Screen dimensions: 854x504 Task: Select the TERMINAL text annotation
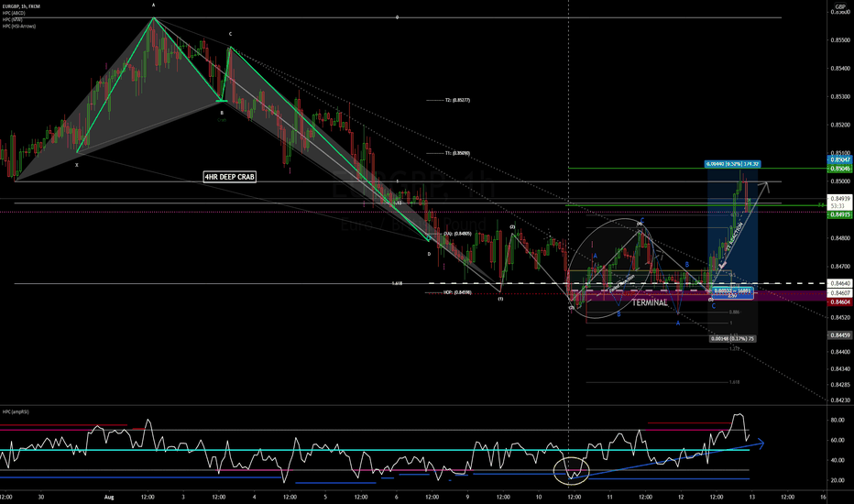click(x=650, y=302)
